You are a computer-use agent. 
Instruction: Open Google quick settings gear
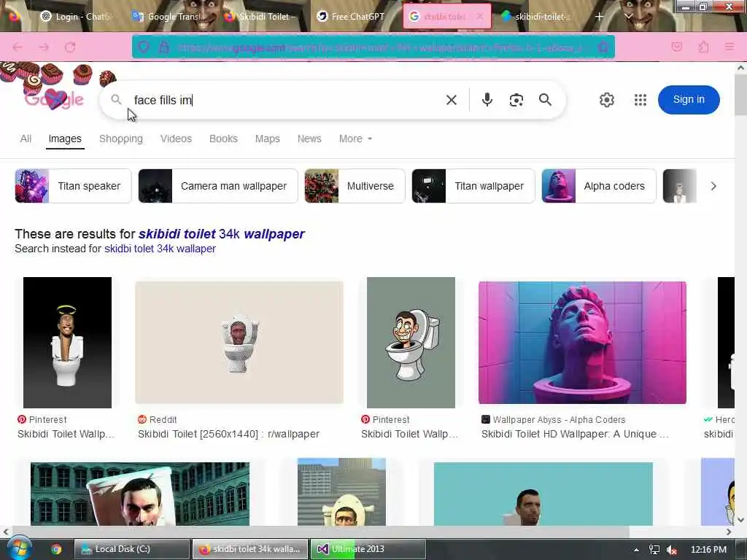[606, 100]
